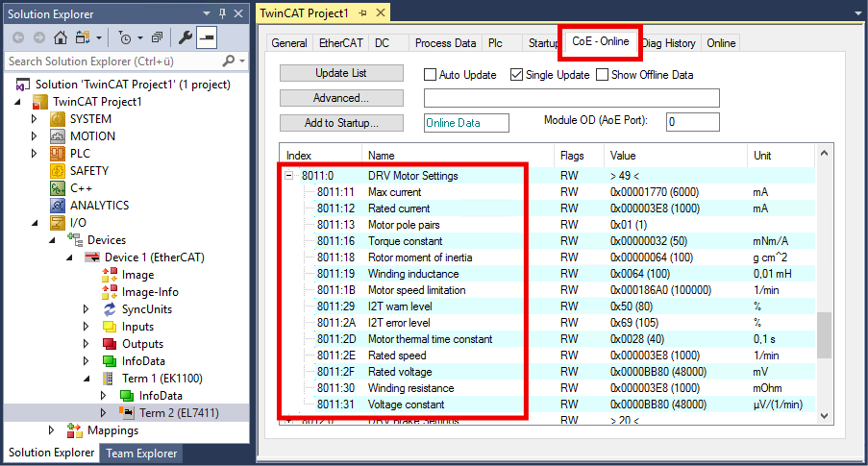Click the Update List button

pos(341,73)
